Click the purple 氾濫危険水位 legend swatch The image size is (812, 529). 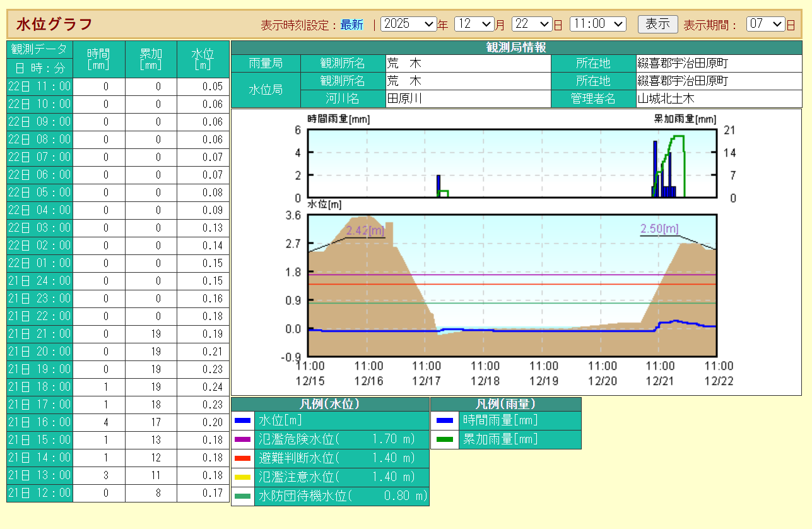click(x=242, y=439)
